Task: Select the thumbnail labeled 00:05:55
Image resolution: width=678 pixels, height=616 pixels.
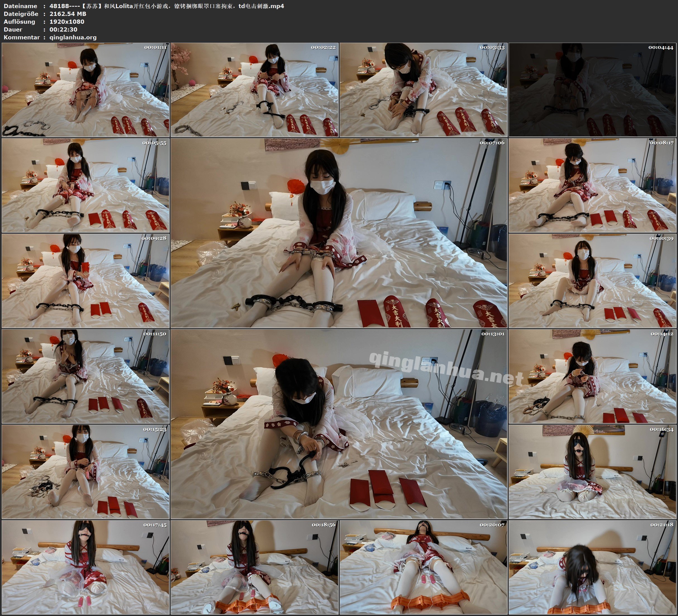Action: tap(85, 185)
